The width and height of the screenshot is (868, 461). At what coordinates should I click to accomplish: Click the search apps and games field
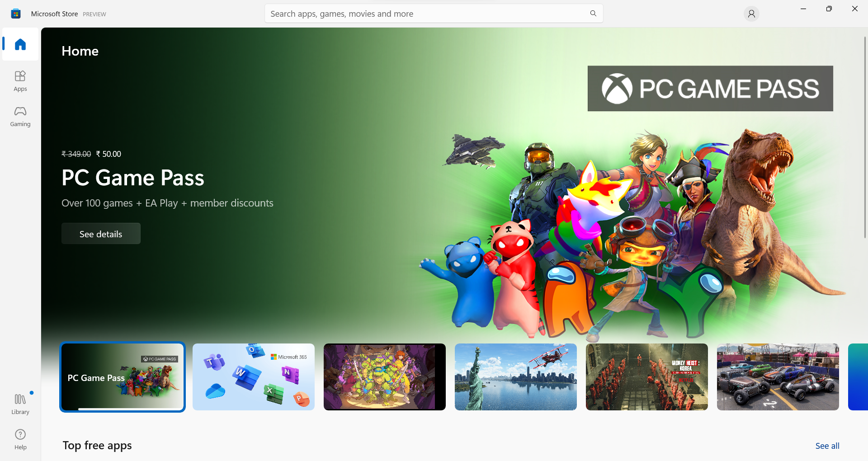pyautogui.click(x=434, y=14)
